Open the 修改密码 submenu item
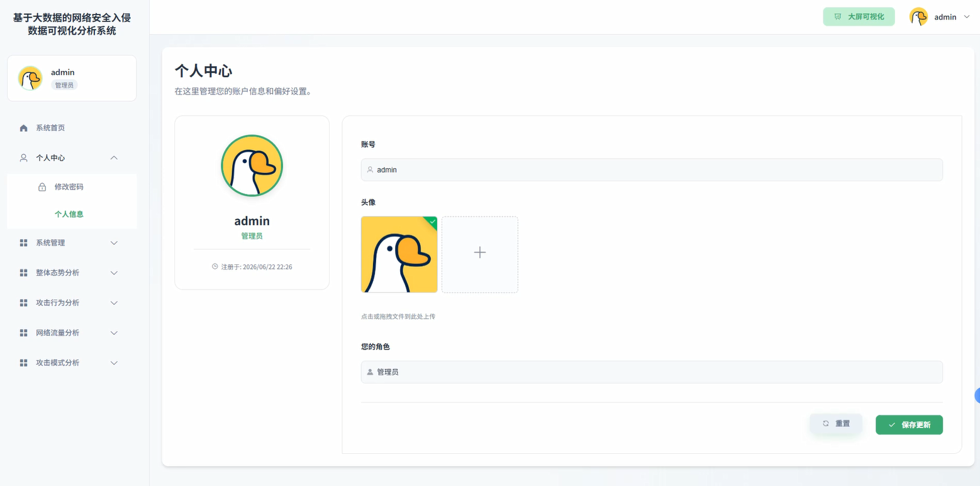The height and width of the screenshot is (486, 980). click(x=72, y=187)
